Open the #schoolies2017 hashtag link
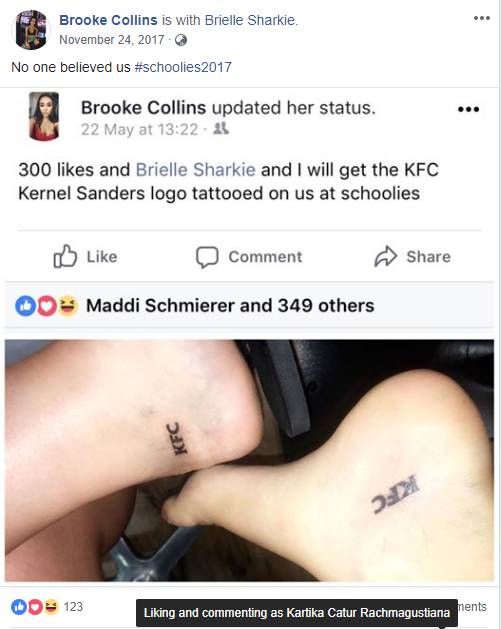Image resolution: width=501 pixels, height=629 pixels. coord(183,67)
